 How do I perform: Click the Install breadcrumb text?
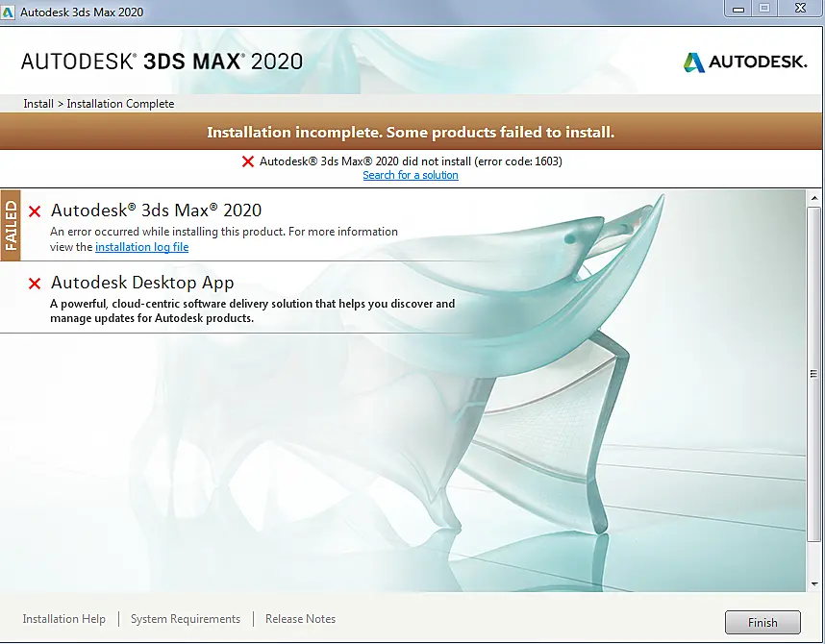[x=38, y=104]
